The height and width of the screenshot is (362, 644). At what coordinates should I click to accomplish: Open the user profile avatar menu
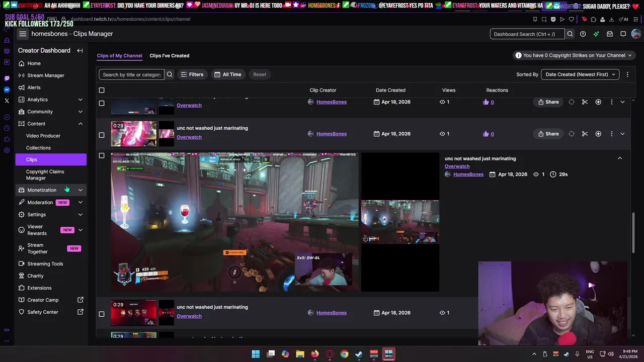(x=636, y=34)
